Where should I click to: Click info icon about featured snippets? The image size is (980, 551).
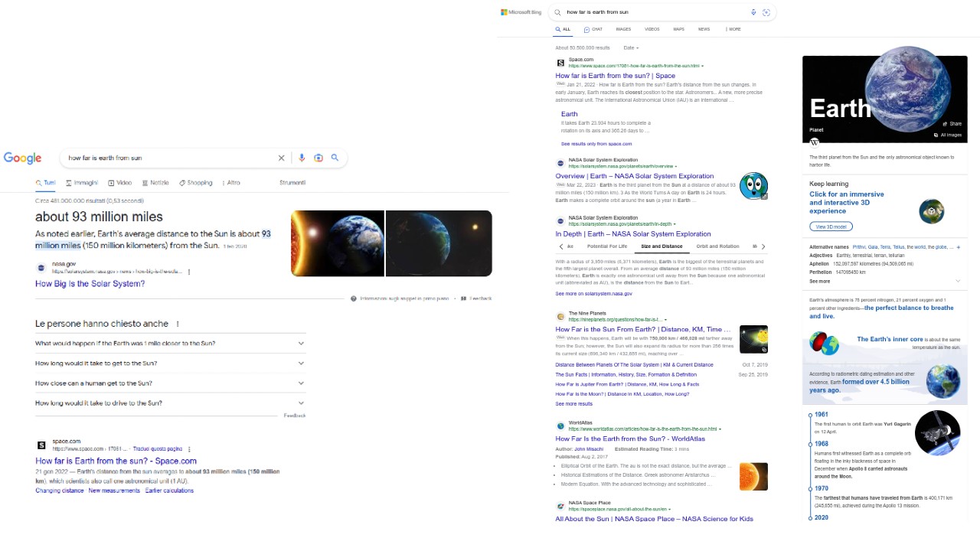coord(354,298)
